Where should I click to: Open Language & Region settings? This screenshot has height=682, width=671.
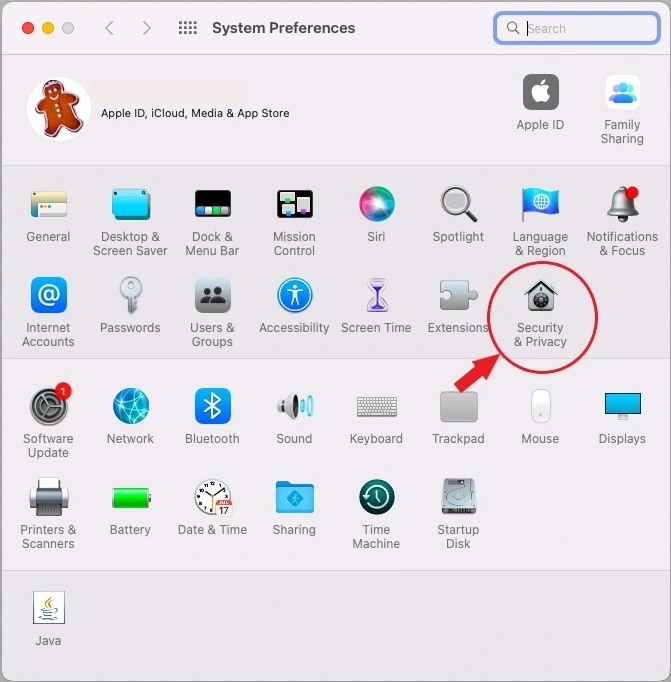tap(540, 204)
